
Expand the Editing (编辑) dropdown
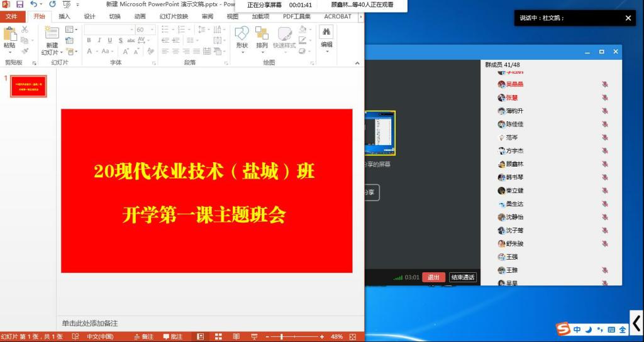click(x=326, y=38)
